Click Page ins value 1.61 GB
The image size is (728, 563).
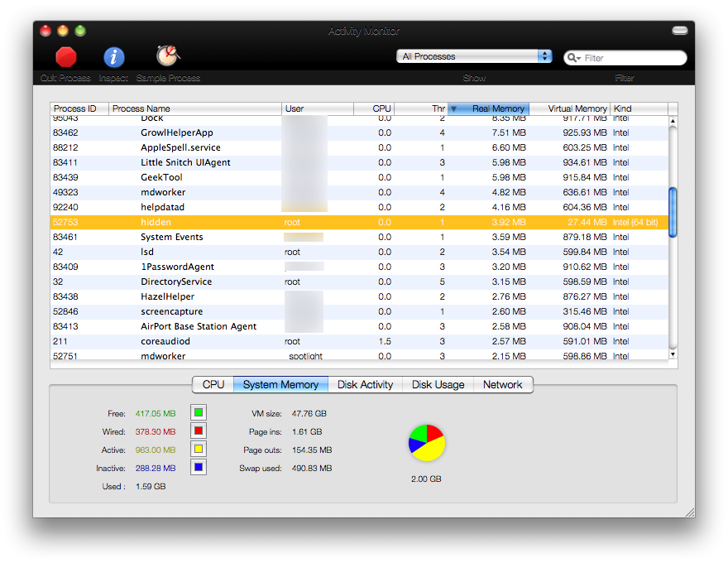pyautogui.click(x=307, y=431)
